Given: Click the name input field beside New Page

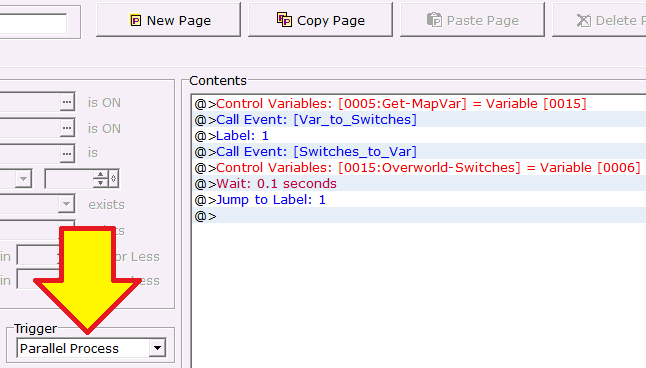Looking at the screenshot, I should pos(33,23).
